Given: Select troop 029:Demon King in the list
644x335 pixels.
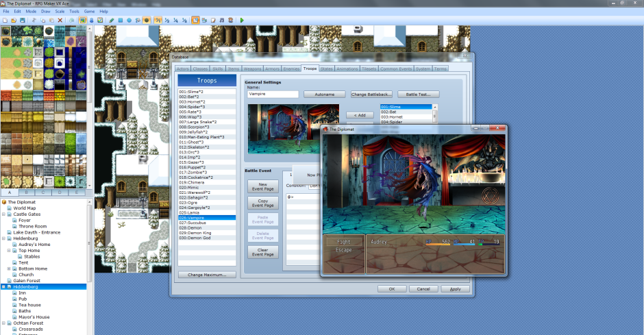Looking at the screenshot, I should pos(207,233).
